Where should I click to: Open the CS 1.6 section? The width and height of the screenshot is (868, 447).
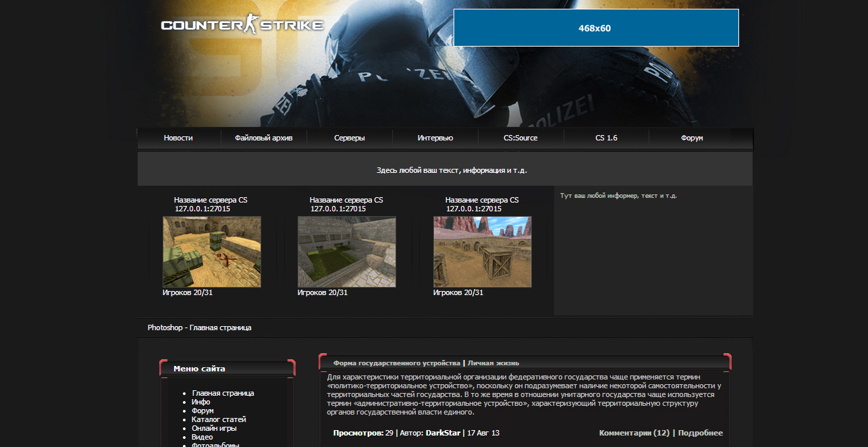[x=606, y=137]
